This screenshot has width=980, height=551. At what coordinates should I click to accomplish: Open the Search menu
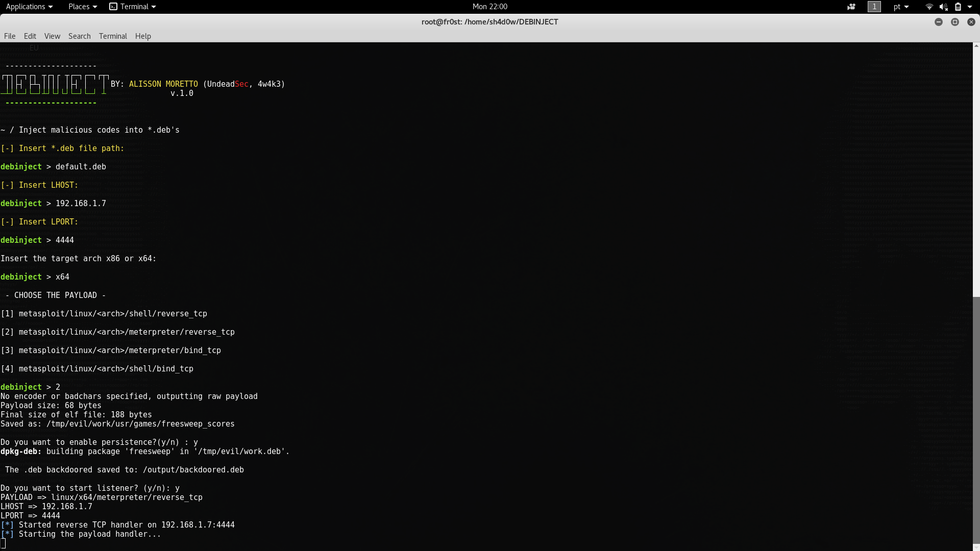(x=79, y=36)
